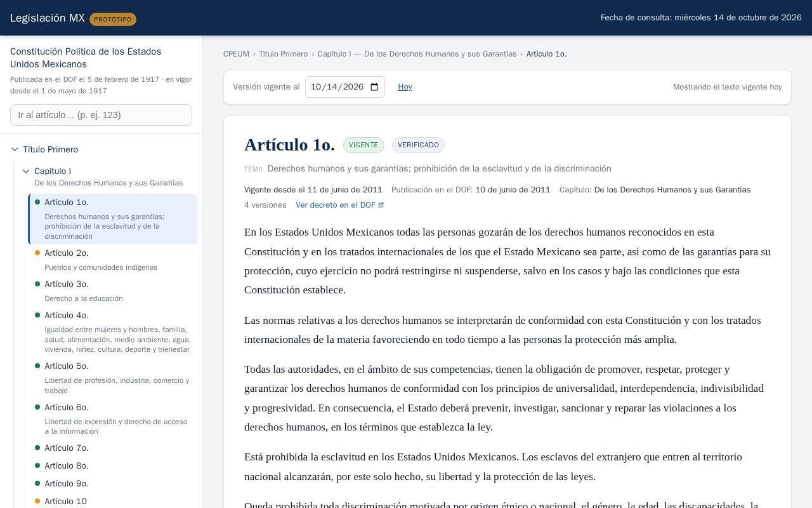This screenshot has height=508, width=812.
Task: Click the VIGENTE status badge
Action: pyautogui.click(x=363, y=145)
